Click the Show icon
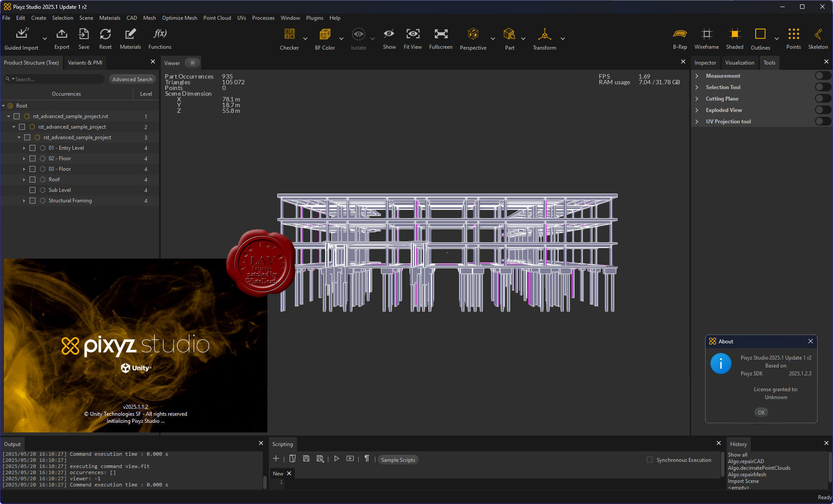The image size is (833, 504). click(389, 34)
